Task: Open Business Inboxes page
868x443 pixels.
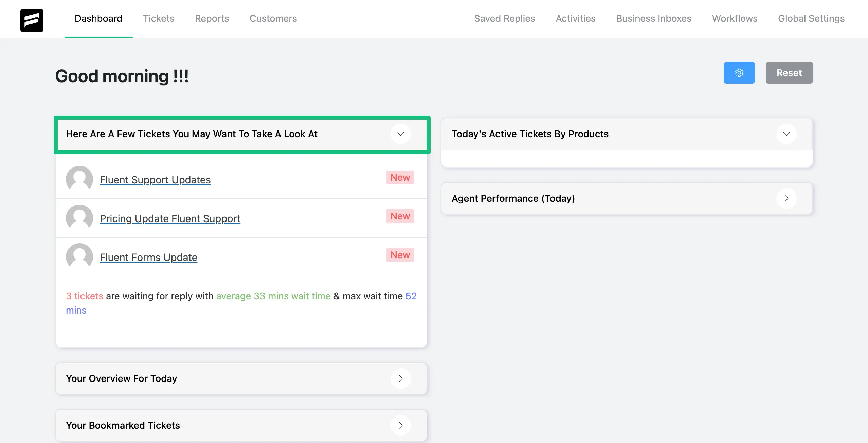Action: coord(654,18)
